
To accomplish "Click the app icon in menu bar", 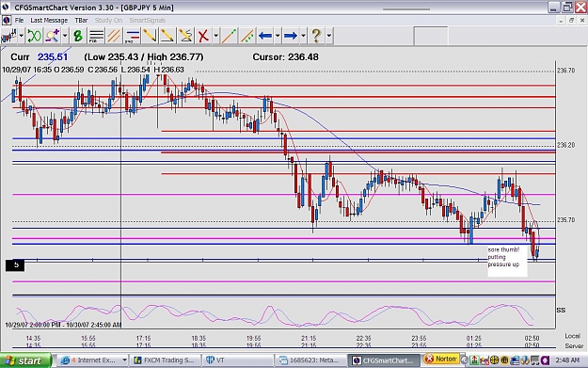I will [x=7, y=21].
